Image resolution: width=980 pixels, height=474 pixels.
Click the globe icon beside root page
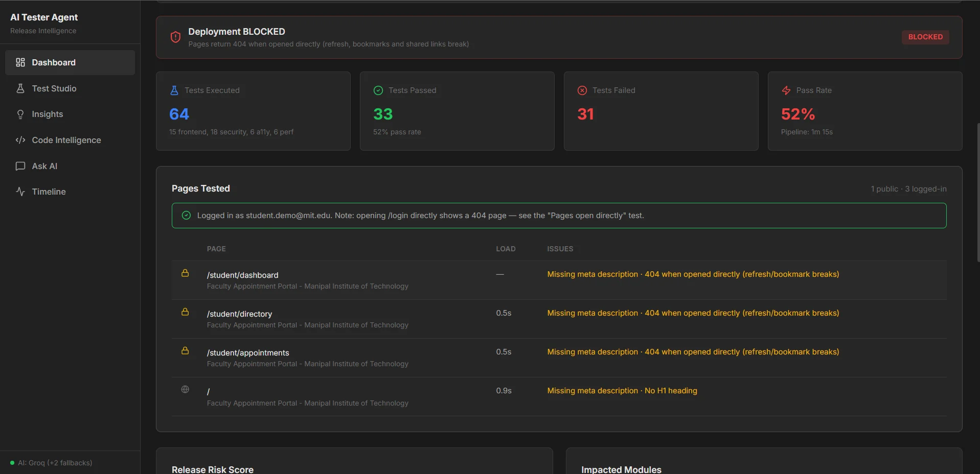(185, 389)
